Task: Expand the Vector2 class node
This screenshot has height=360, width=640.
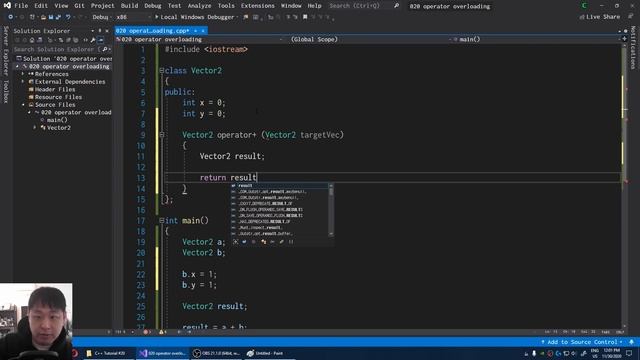Action: [35, 128]
